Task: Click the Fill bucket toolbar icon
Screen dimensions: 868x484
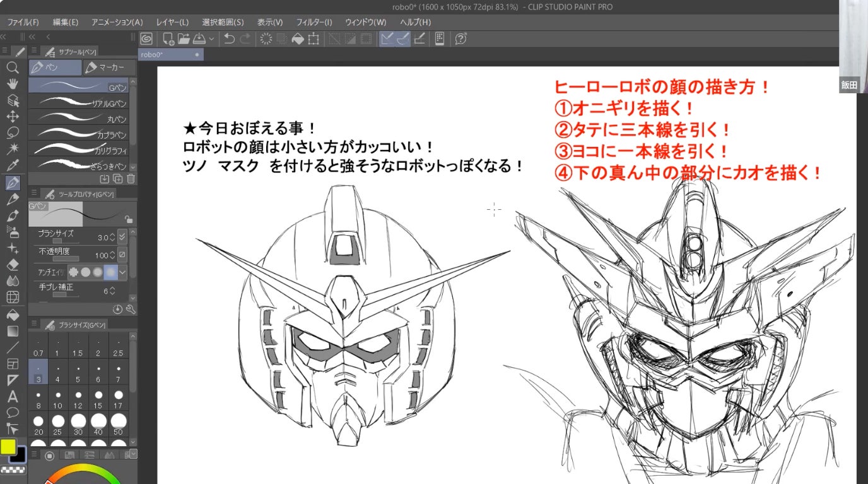Action: pyautogui.click(x=298, y=39)
